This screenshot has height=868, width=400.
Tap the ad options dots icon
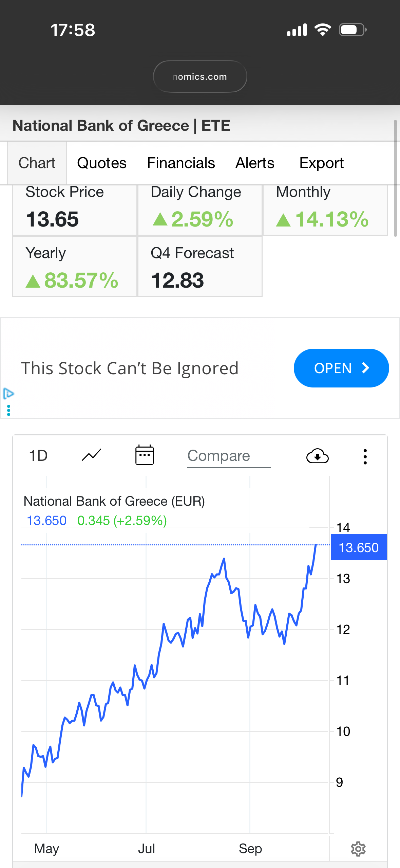coord(9,410)
